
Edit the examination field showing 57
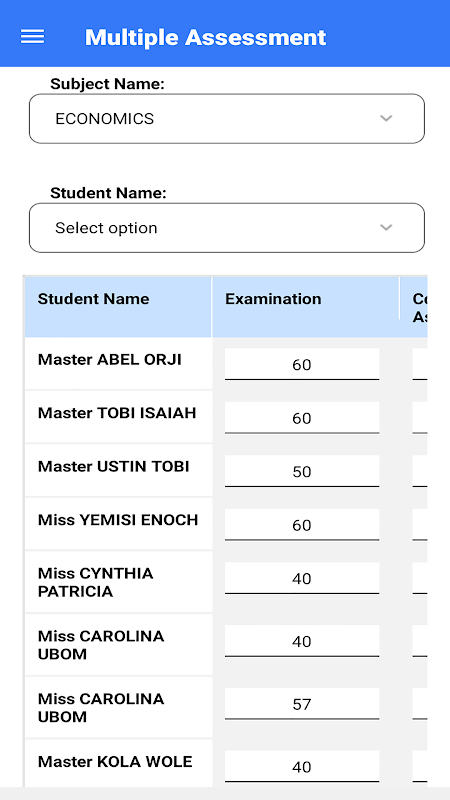(302, 704)
